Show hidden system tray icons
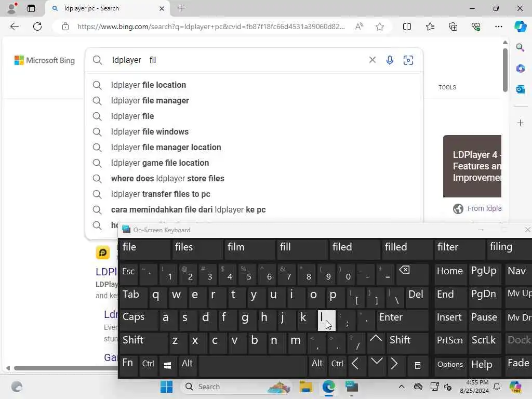The width and height of the screenshot is (532, 399). click(x=402, y=387)
